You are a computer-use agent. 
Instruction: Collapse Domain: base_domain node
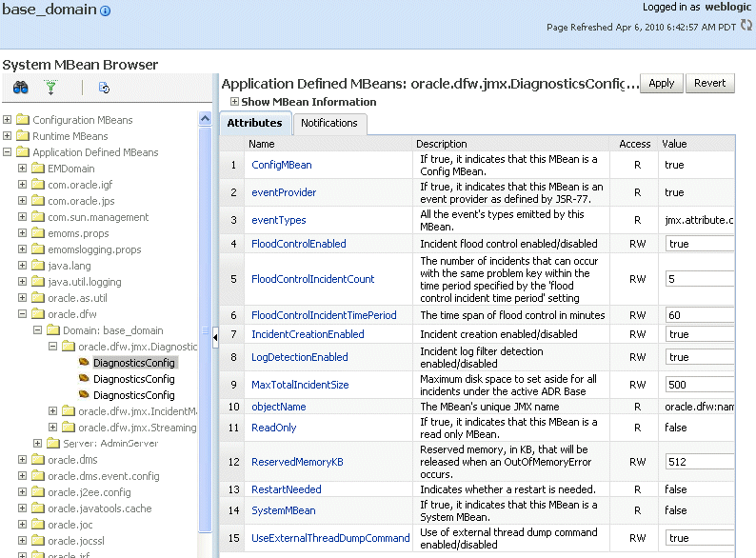[37, 329]
